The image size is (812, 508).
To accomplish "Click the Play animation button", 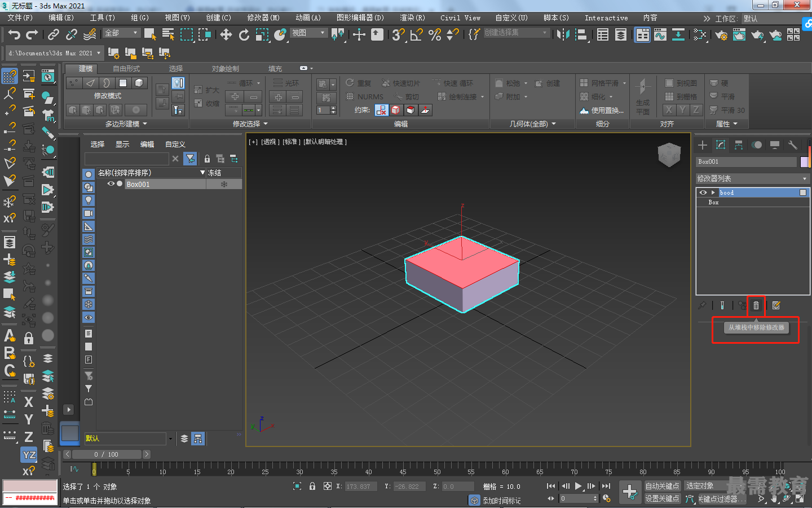I will click(x=578, y=486).
